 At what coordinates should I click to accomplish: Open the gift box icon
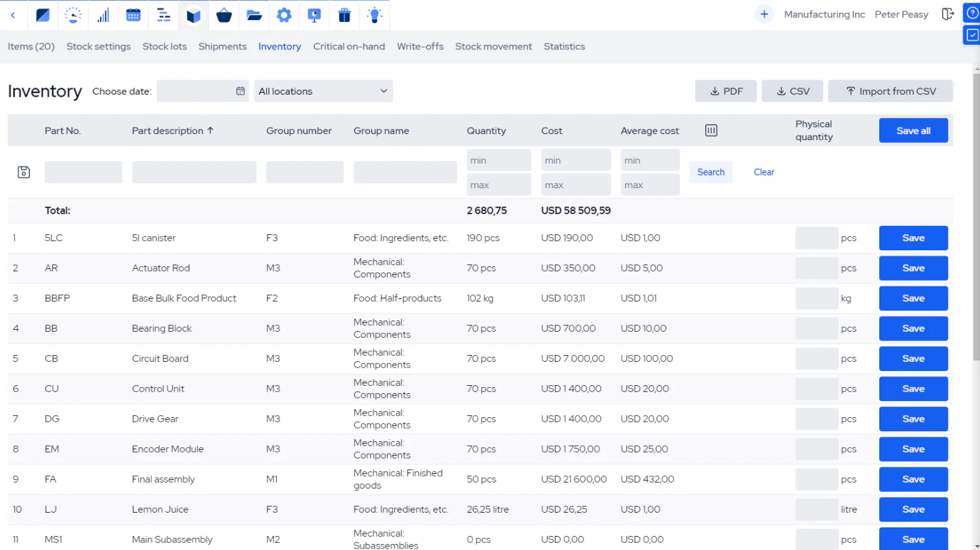click(344, 15)
